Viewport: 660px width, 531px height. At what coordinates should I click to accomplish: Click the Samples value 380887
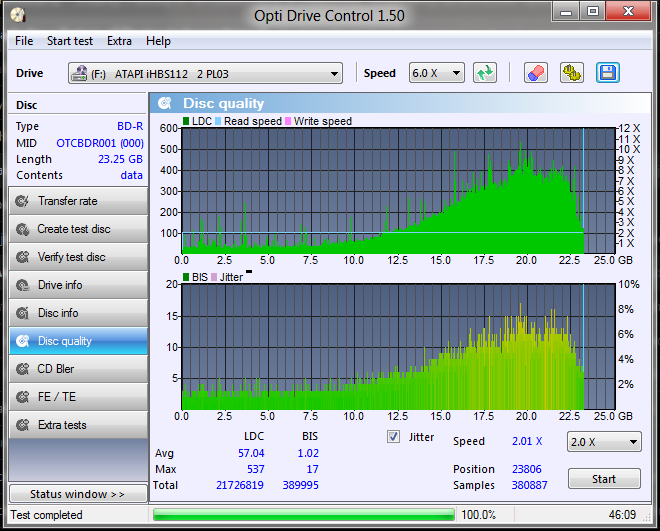coord(530,485)
